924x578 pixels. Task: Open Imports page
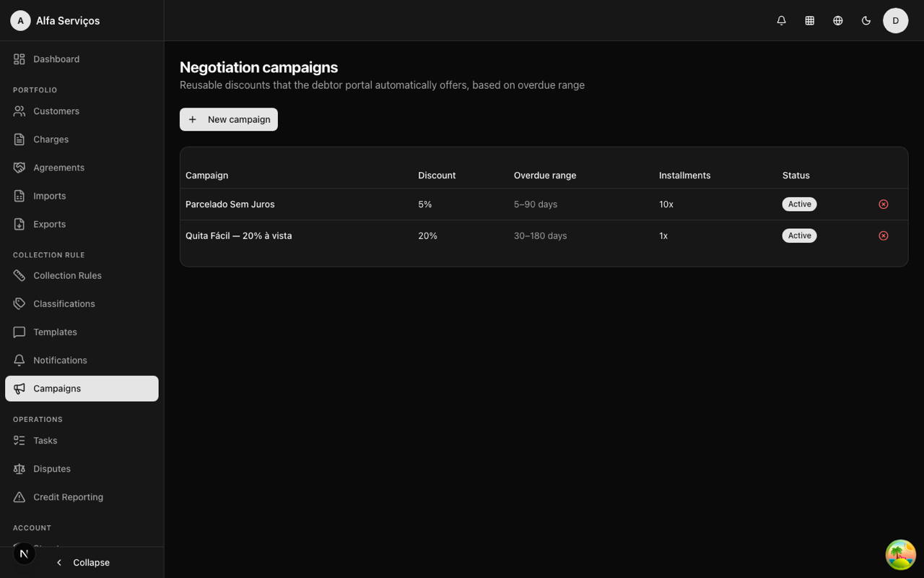click(82, 196)
